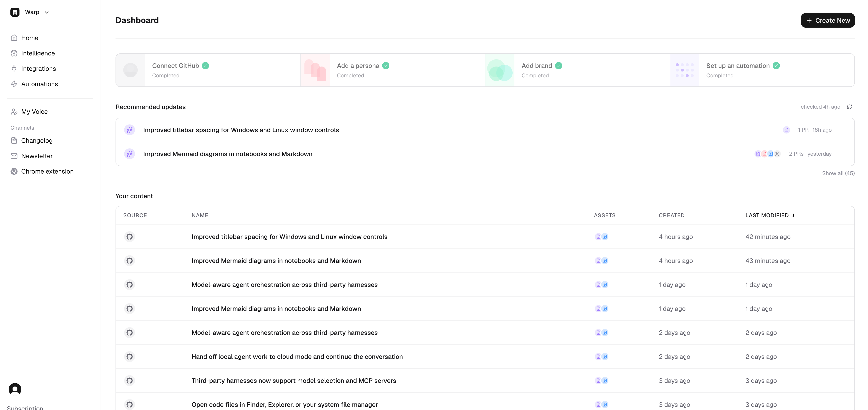Screen dimensions: 868x410
Task: Click asset icons for Third-party harnesses row
Action: coord(601,381)
